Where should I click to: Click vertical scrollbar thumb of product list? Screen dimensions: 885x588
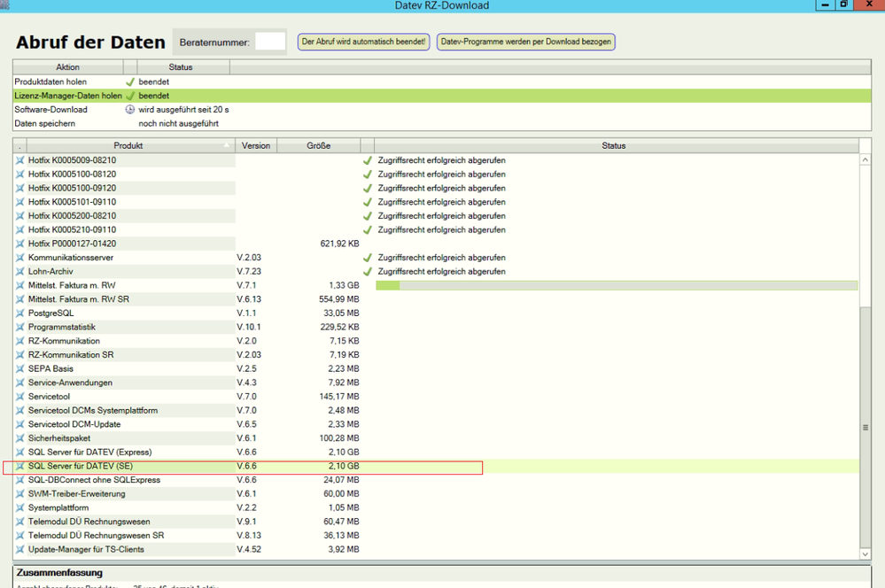click(x=866, y=427)
